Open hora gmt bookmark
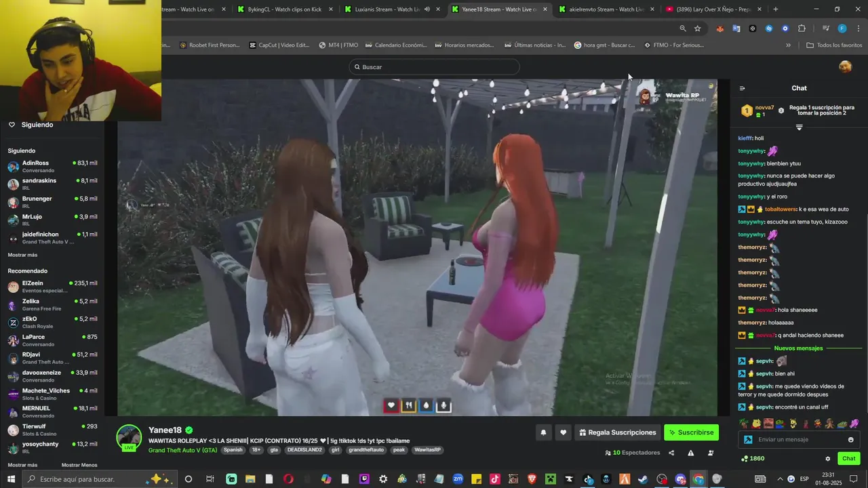This screenshot has height=488, width=868. click(604, 45)
